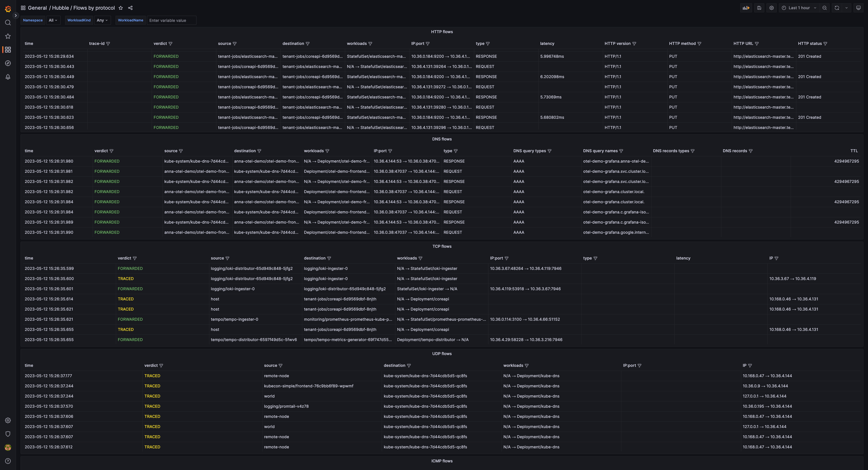
Task: Star the Flows by protocol dashboard
Action: click(x=121, y=8)
